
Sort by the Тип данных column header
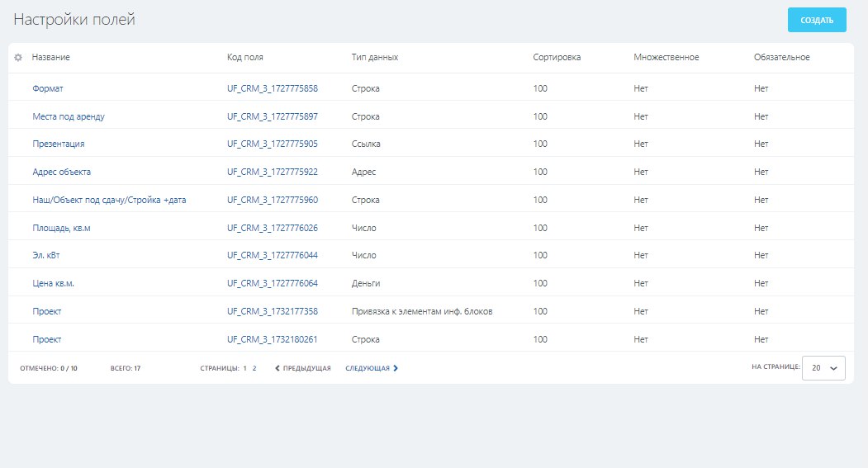pyautogui.click(x=374, y=58)
